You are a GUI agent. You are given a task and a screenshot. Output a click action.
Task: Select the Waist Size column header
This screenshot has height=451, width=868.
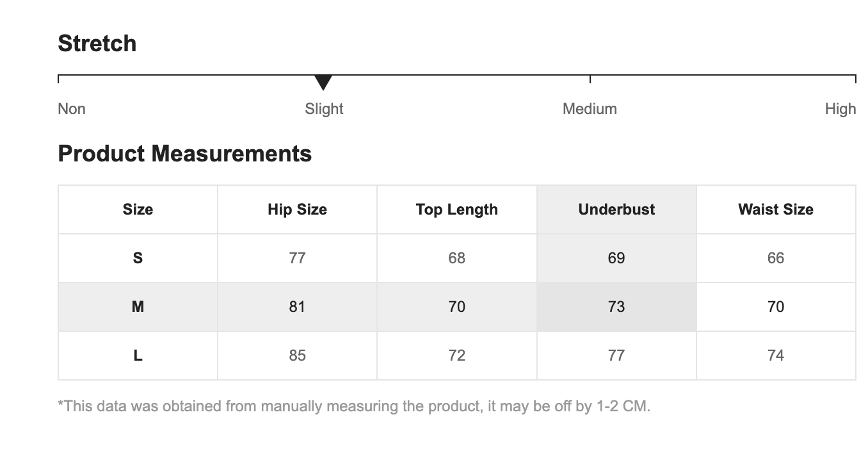[776, 209]
